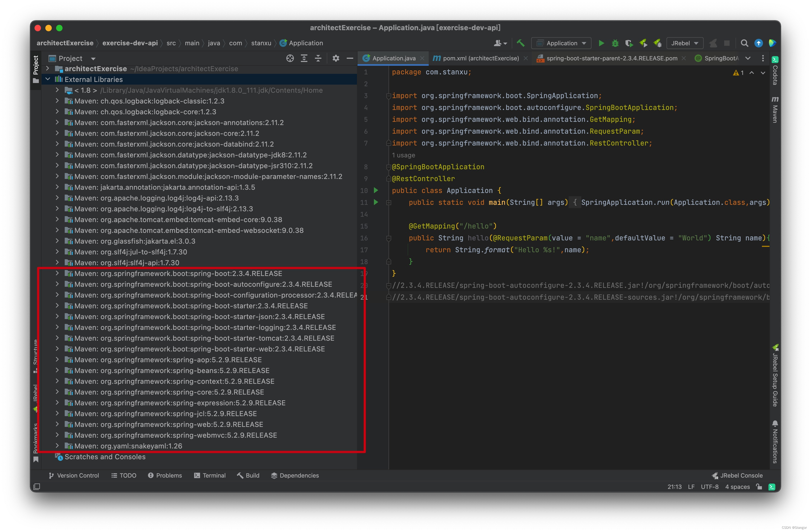
Task: Hide the Project panel with the minus icon
Action: coord(350,58)
